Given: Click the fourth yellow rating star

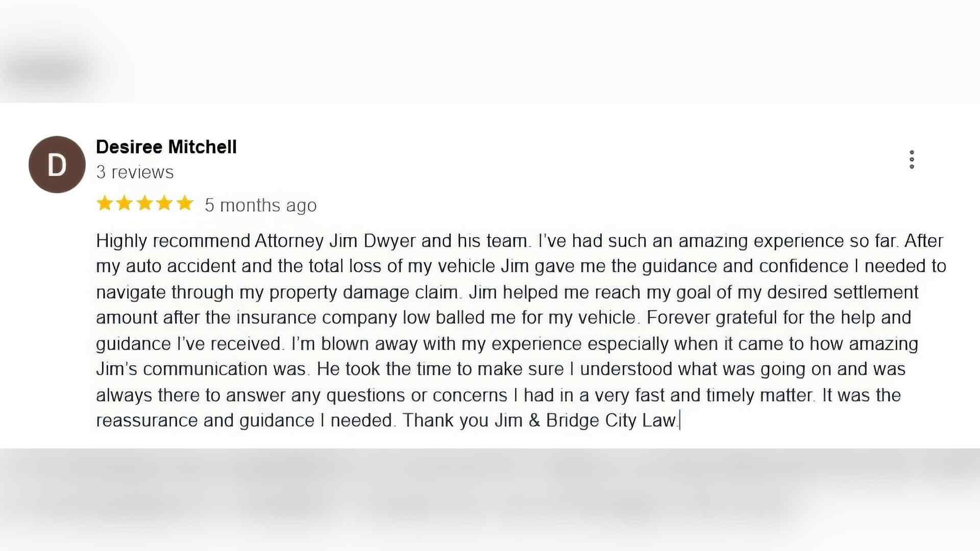Looking at the screenshot, I should click(x=164, y=203).
